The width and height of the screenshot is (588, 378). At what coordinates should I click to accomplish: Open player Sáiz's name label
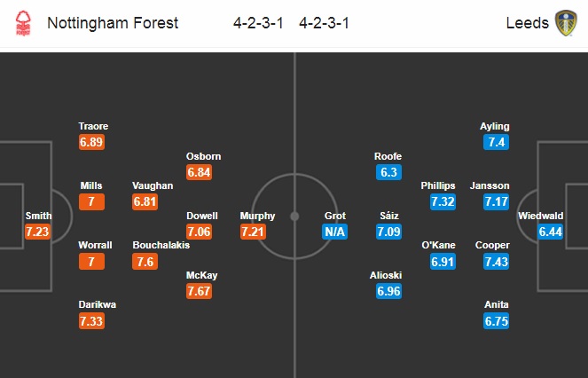[388, 216]
